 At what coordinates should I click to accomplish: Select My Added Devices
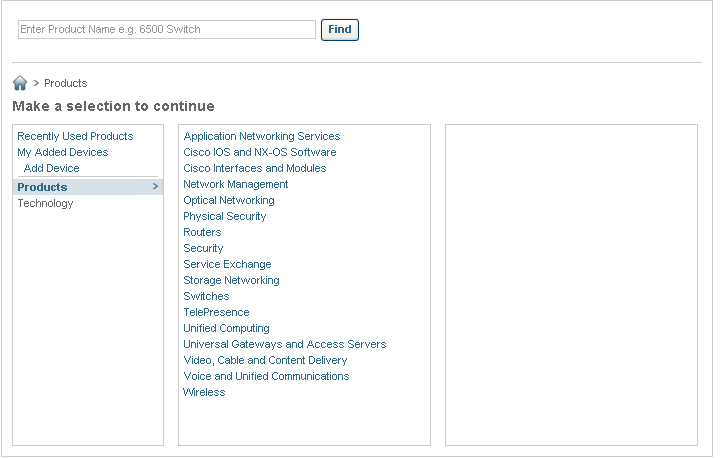[x=63, y=153]
